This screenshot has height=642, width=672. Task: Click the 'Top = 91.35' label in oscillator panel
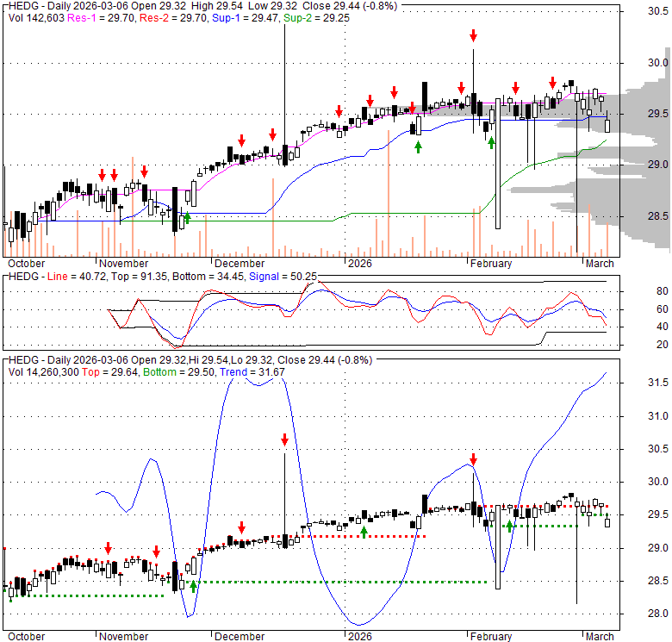coord(140,277)
